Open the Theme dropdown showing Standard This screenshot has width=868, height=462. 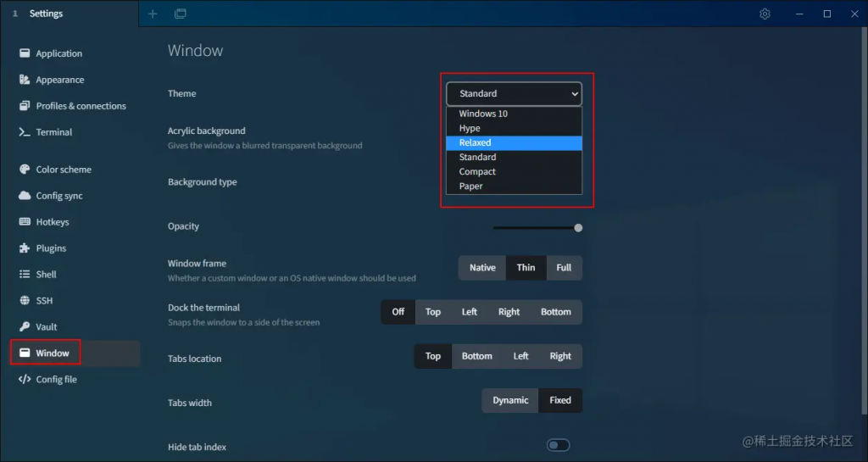point(514,93)
